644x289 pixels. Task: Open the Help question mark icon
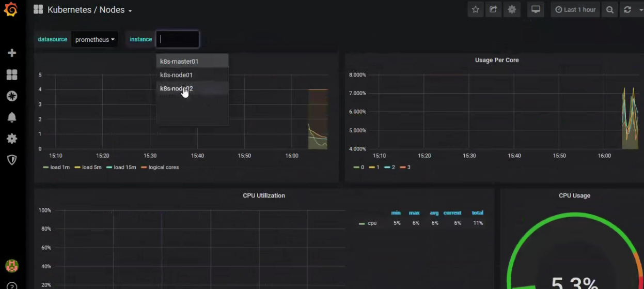[x=12, y=285]
